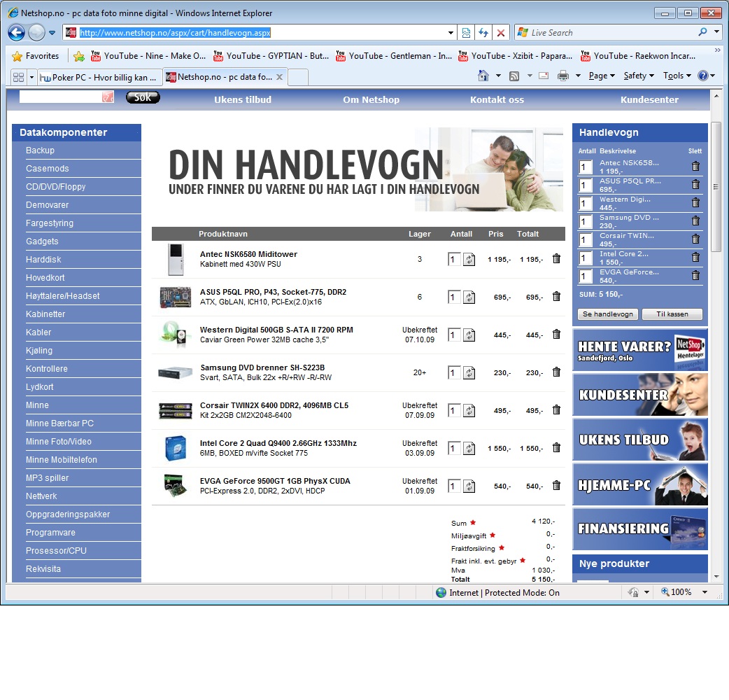
Task: Go back with browser Back arrow
Action: (16, 33)
